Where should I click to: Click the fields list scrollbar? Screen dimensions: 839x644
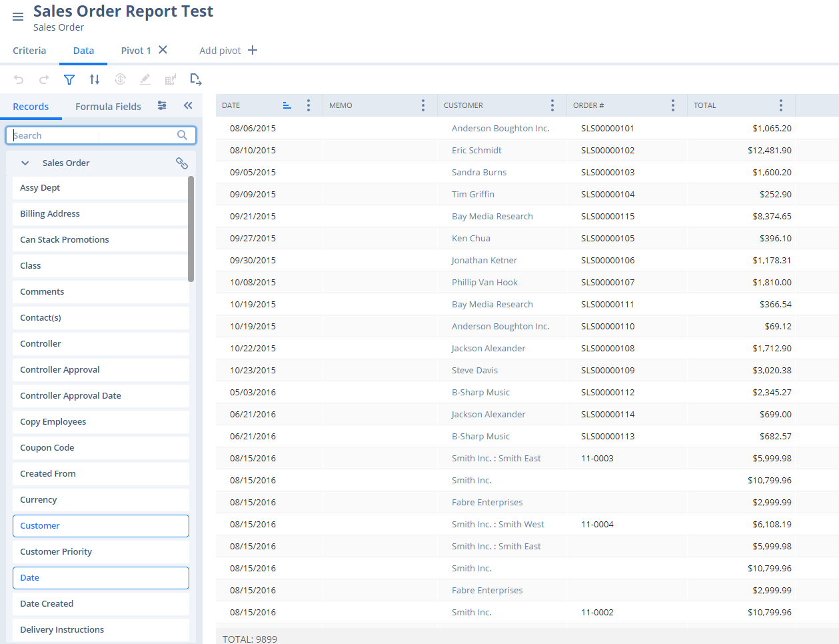(191, 229)
